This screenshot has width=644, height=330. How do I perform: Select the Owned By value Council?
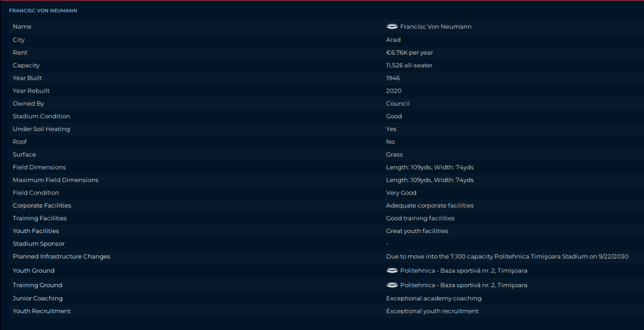pos(397,103)
